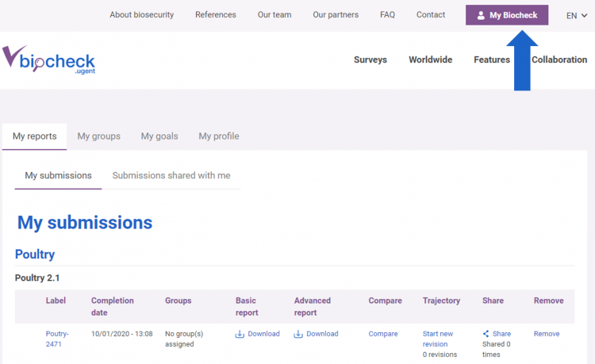The width and height of the screenshot is (595, 364).
Task: Open the Worldwide menu item
Action: (430, 59)
